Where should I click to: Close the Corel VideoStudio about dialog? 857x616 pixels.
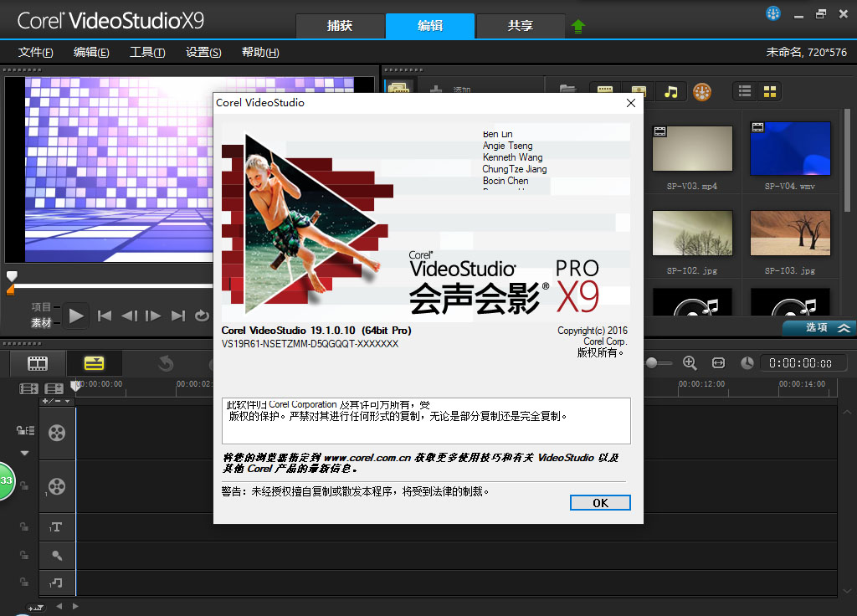(631, 103)
